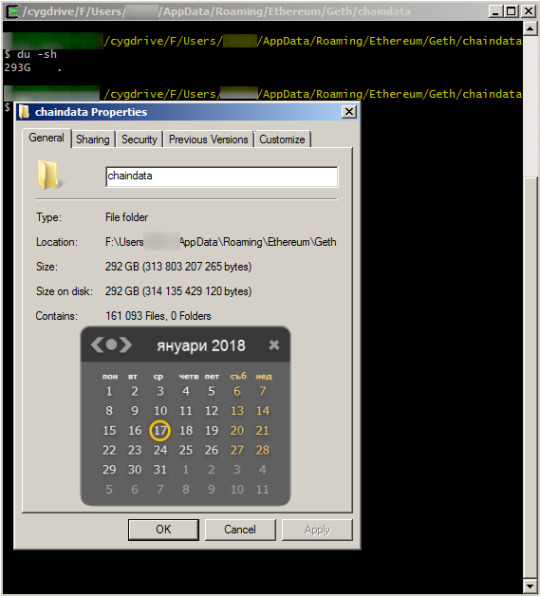Select highlighted date 17 in calendar
Image resolution: width=540 pixels, height=596 pixels.
(160, 431)
